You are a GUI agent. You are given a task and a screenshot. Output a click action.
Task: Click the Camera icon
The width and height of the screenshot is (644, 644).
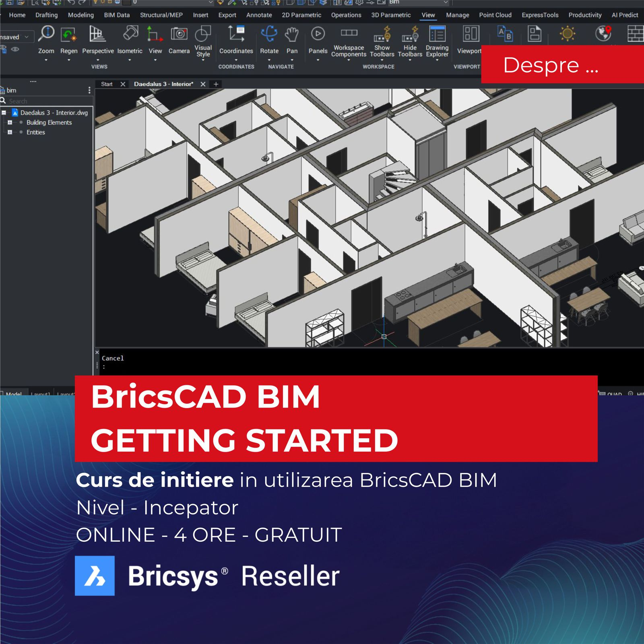point(179,34)
